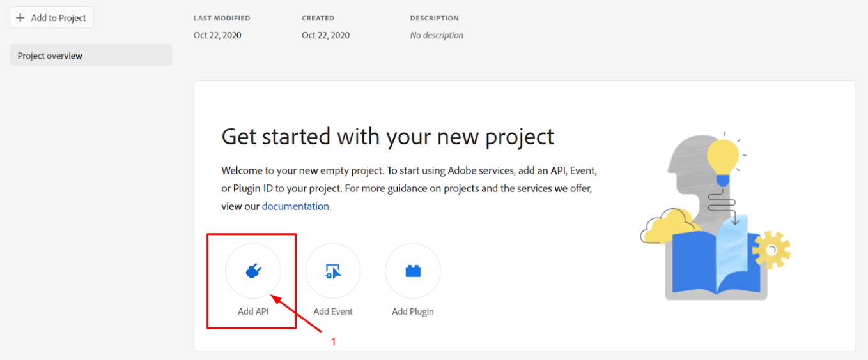Click the plus icon beside Add to Project
This screenshot has width=868, height=360.
click(x=20, y=18)
